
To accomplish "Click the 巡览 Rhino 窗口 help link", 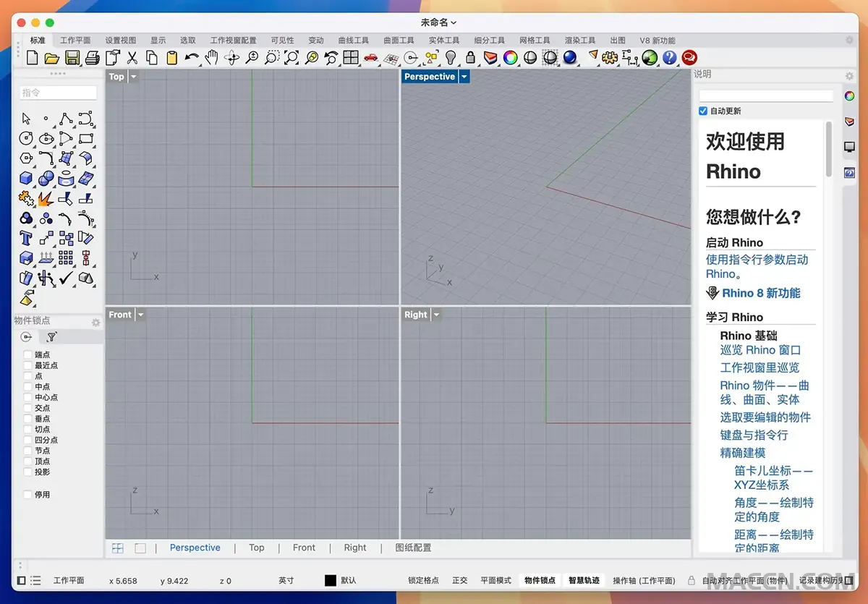I will click(x=760, y=350).
